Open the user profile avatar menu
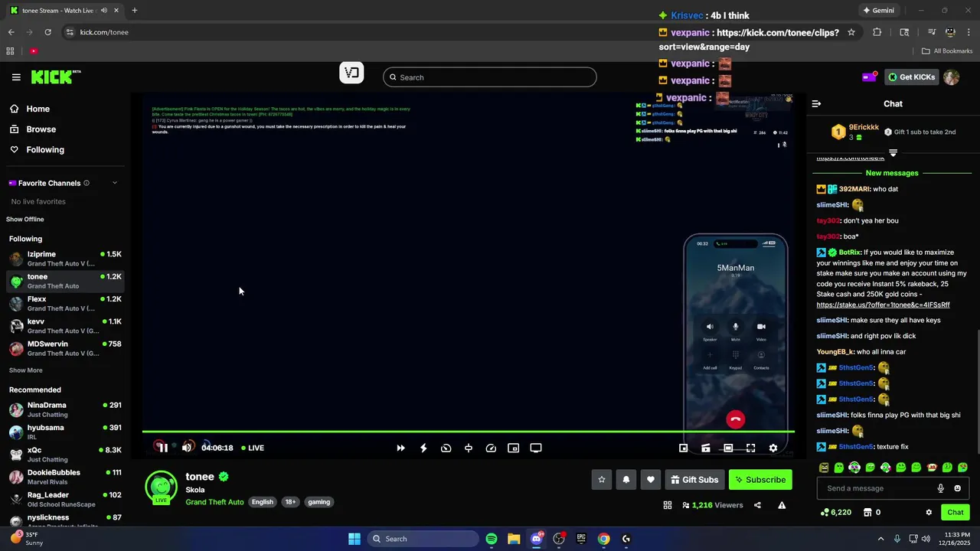 (951, 77)
